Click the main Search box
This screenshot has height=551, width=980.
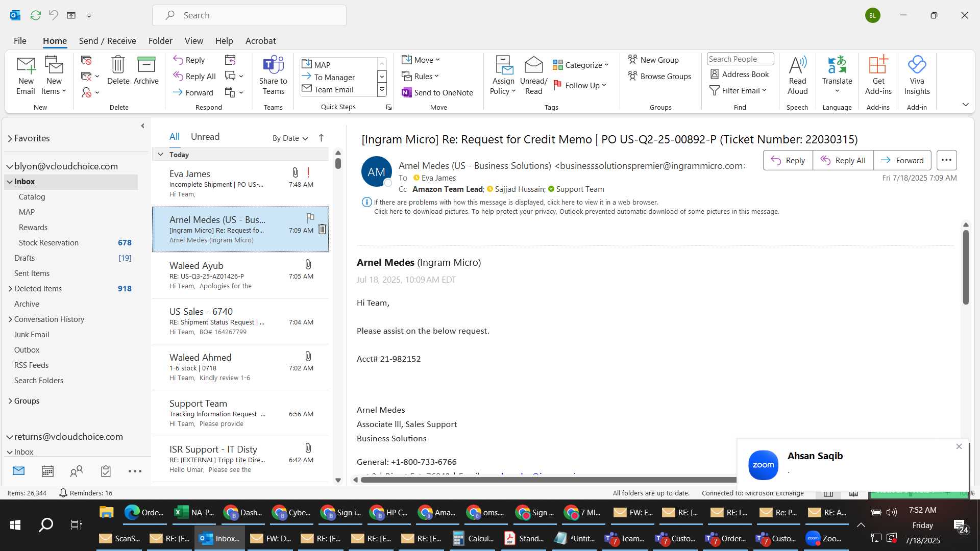coord(249,15)
